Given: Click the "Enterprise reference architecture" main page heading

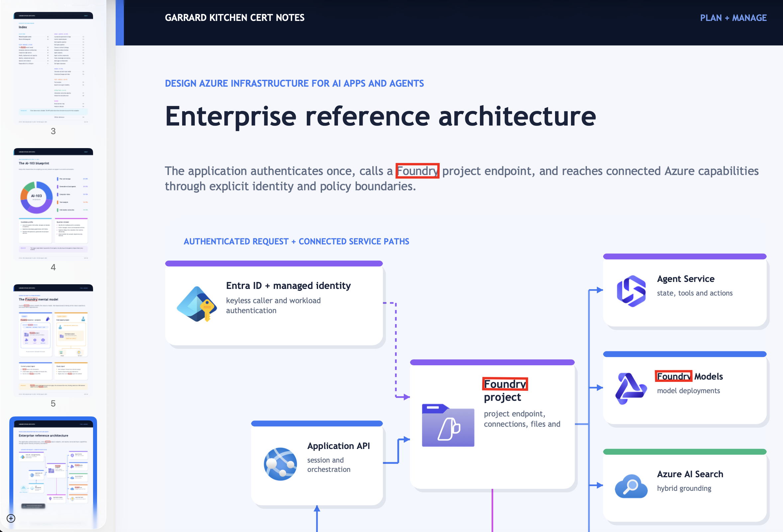Looking at the screenshot, I should pos(381,116).
